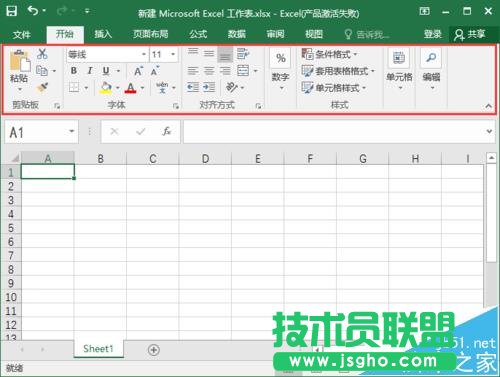Open the undo history dropdown arrow
This screenshot has width=500, height=377.
coord(44,11)
